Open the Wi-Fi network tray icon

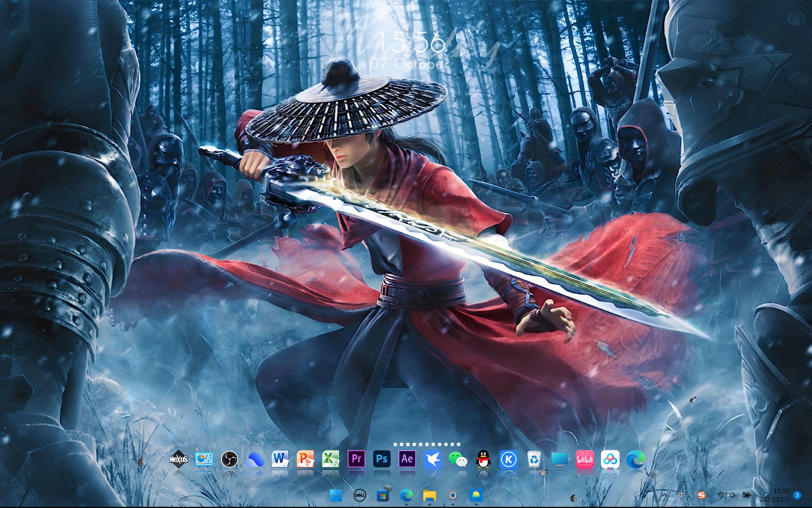point(721,495)
